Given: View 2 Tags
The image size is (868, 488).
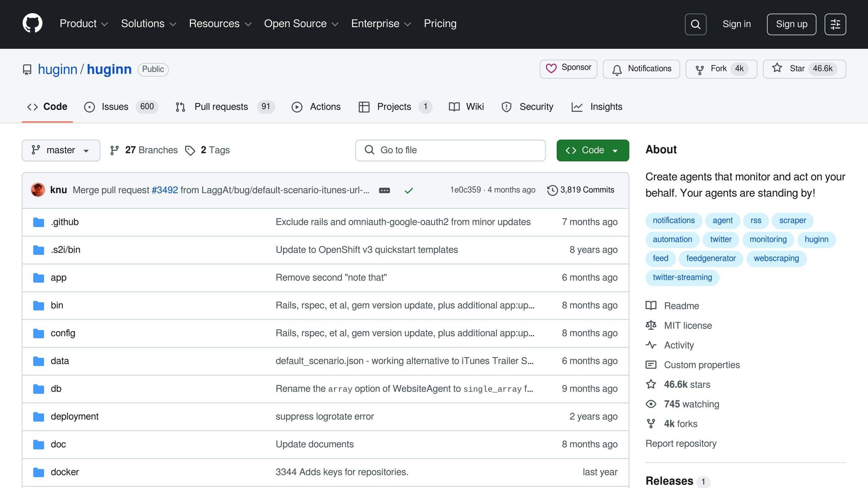Looking at the screenshot, I should [x=208, y=150].
